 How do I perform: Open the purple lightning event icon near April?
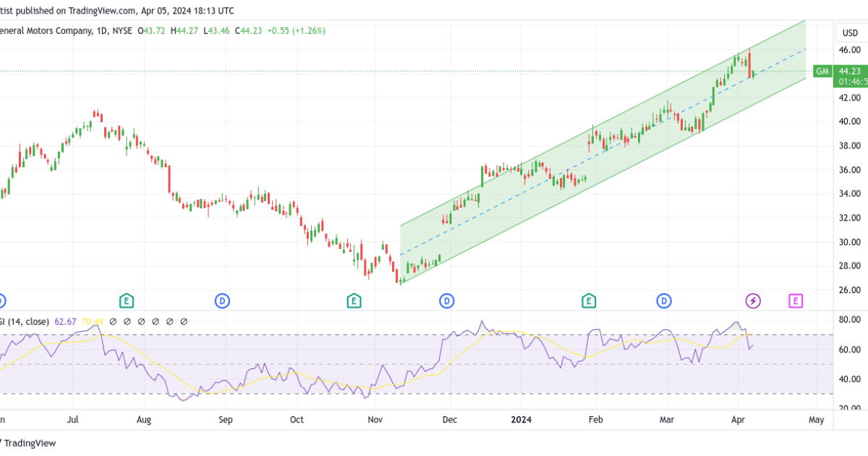(752, 301)
